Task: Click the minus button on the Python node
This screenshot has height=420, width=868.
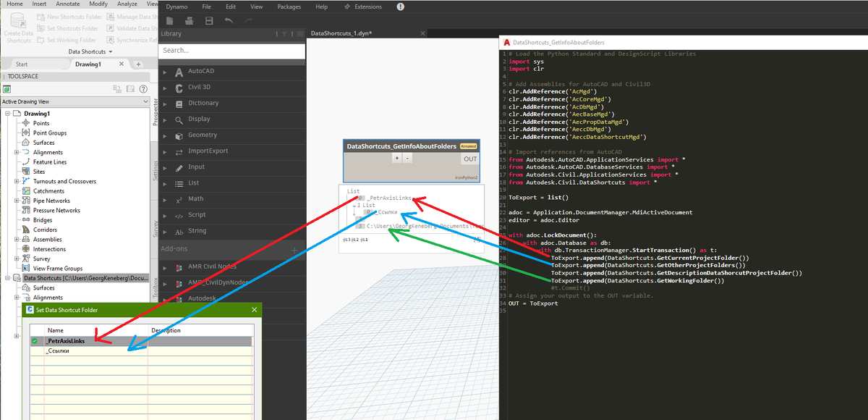Action: tap(407, 158)
